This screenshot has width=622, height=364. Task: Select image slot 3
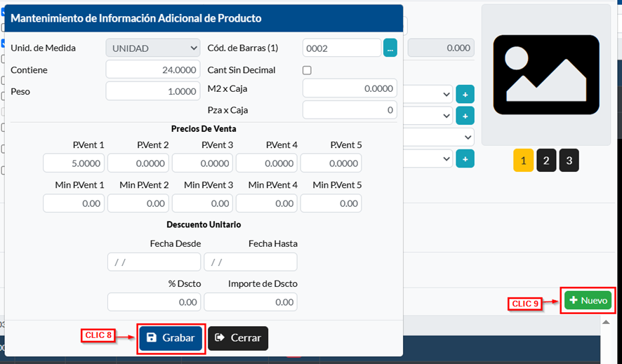pyautogui.click(x=569, y=161)
